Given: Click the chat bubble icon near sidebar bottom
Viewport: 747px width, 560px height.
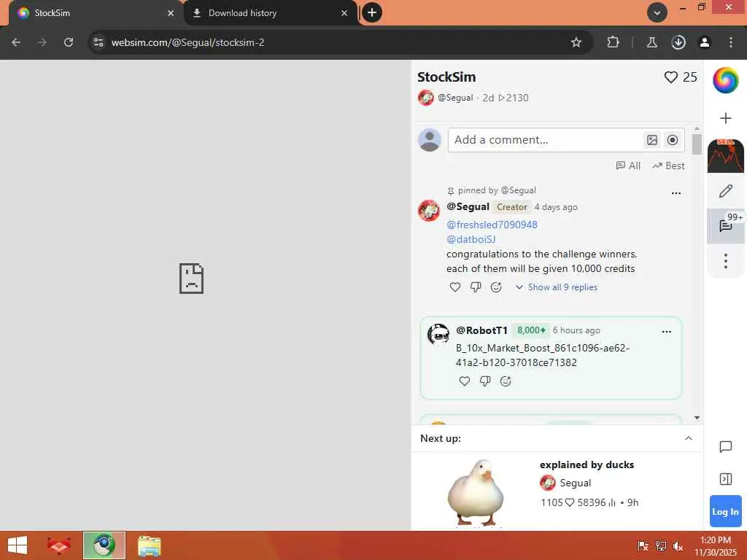Looking at the screenshot, I should click(725, 447).
